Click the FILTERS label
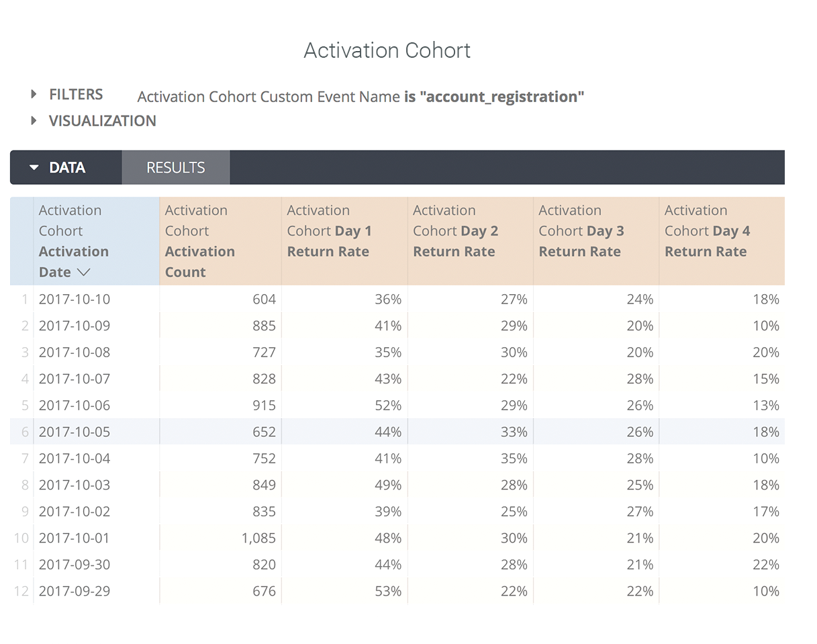This screenshot has height=644, width=817. (x=76, y=95)
